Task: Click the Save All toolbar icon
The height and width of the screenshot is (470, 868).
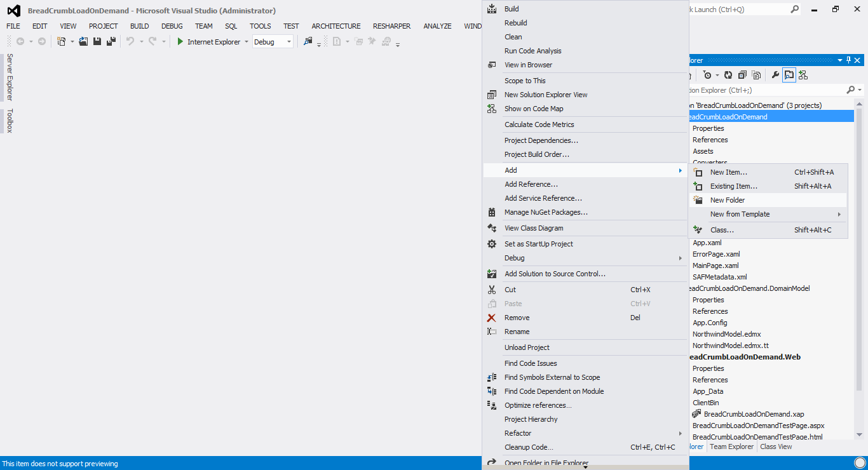Action: pos(111,41)
